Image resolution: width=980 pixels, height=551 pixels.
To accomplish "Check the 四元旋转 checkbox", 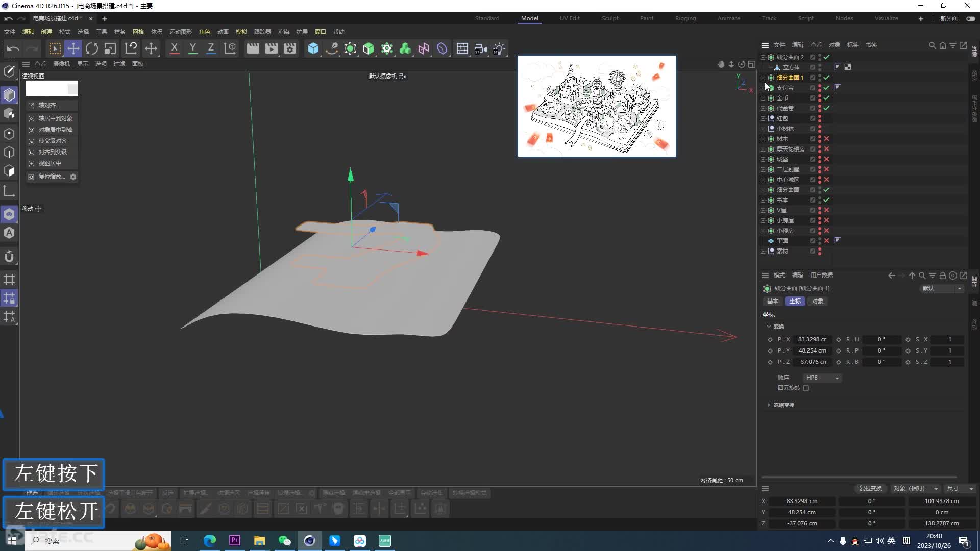I will pyautogui.click(x=806, y=388).
